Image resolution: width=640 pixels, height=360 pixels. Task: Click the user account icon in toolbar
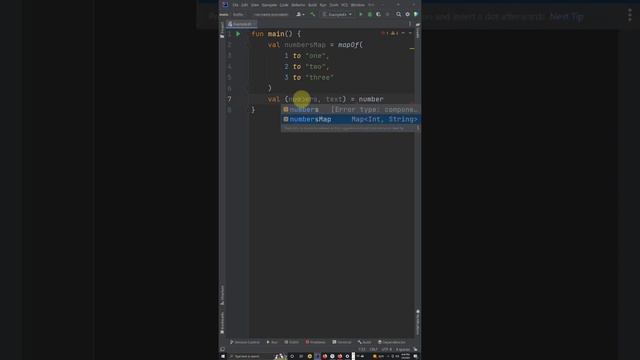click(300, 14)
